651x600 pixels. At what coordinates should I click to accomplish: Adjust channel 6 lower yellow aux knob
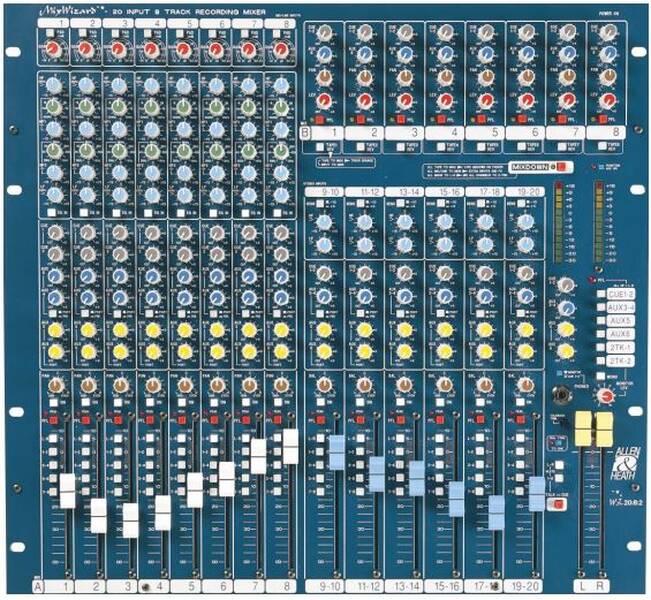pyautogui.click(x=217, y=352)
